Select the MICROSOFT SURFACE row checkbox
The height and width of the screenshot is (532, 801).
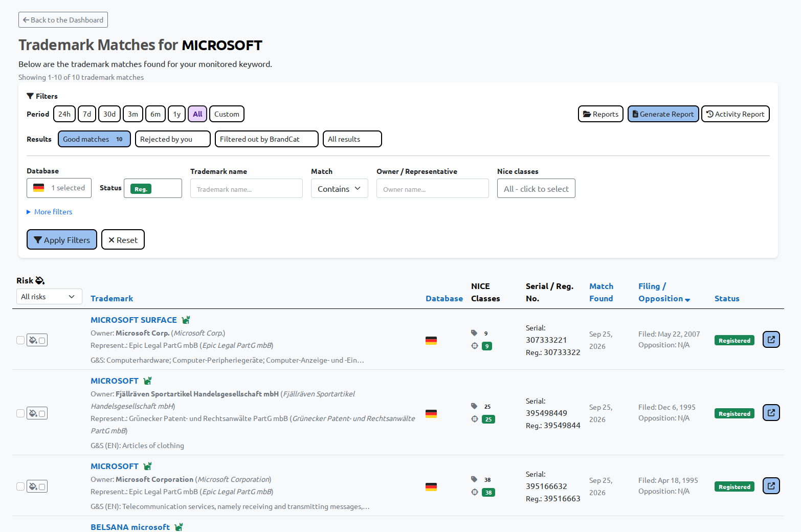tap(20, 340)
